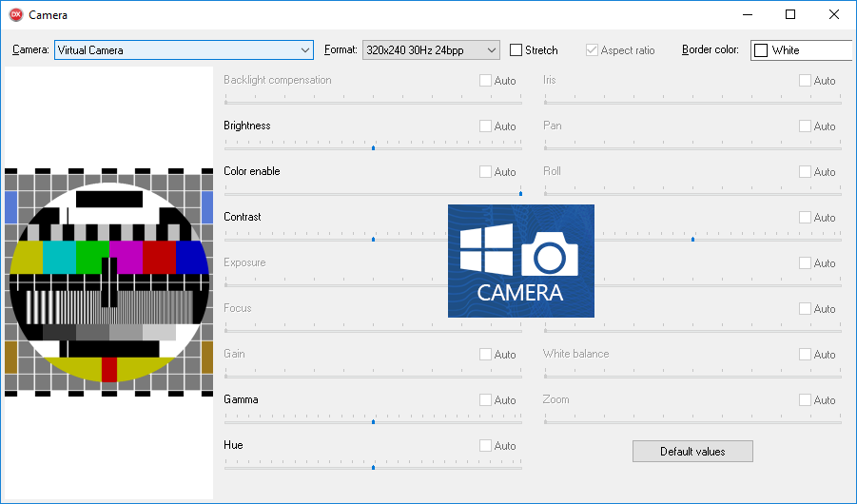857x504 pixels.
Task: Open the Camera device dropdown
Action: [184, 49]
